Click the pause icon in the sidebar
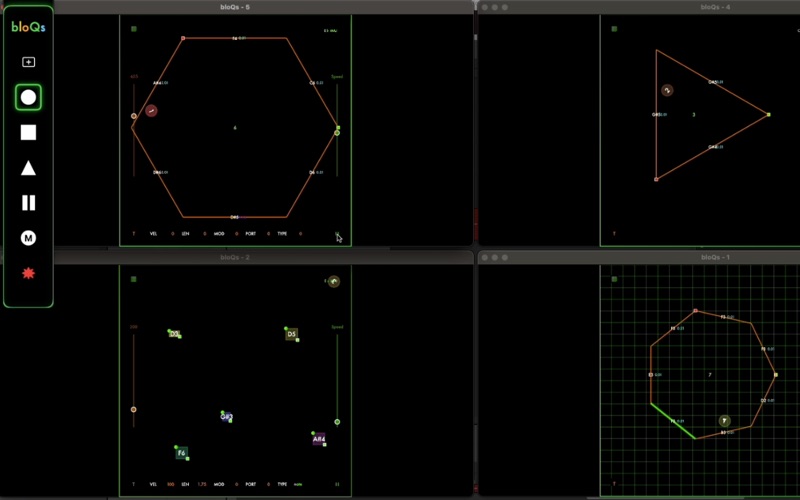 point(29,203)
